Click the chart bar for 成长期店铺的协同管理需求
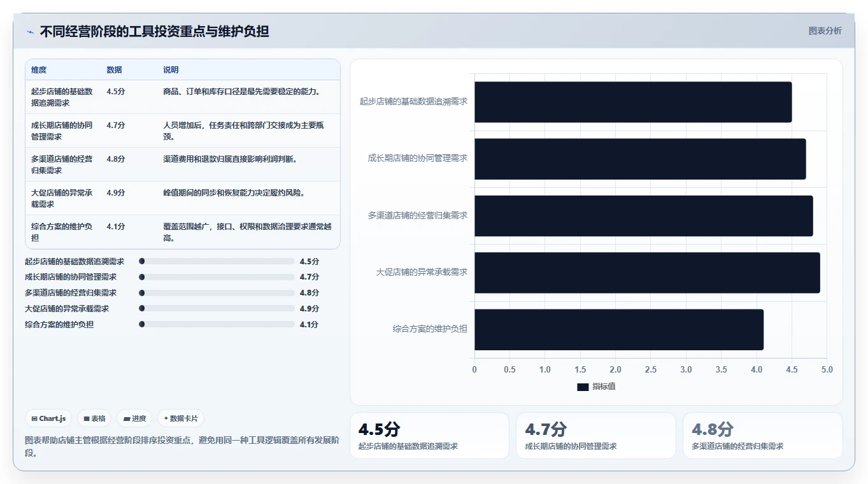Screen dimensions: 868x484 [640, 159]
